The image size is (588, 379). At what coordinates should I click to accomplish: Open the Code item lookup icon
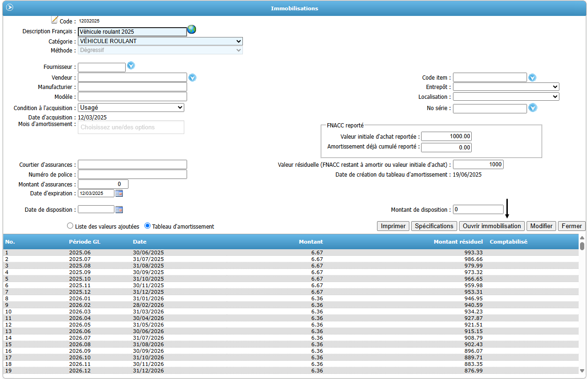(x=532, y=78)
